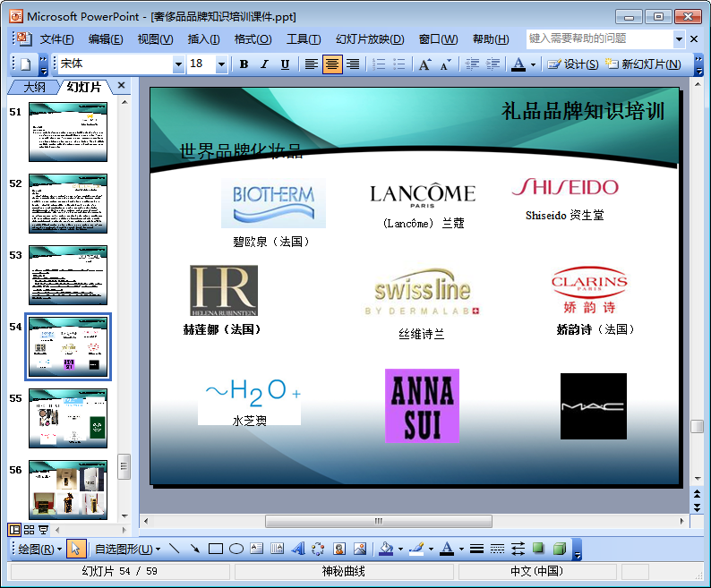Apply font color from the toolbar A icon
The width and height of the screenshot is (711, 588).
click(518, 64)
